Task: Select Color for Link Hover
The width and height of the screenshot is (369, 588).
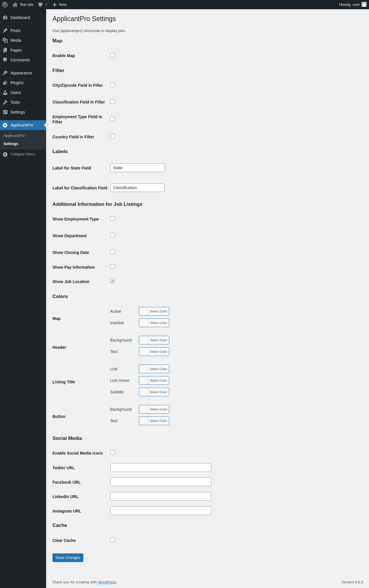Action: pos(154,380)
